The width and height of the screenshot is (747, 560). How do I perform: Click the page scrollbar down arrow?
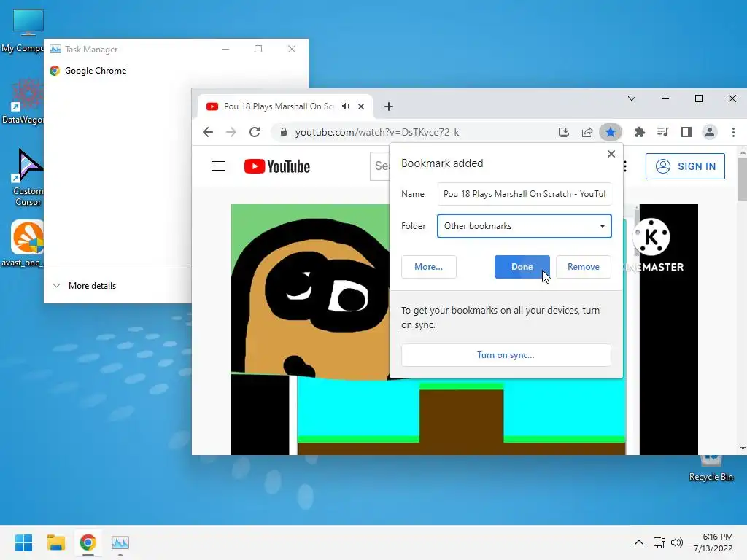[743, 448]
